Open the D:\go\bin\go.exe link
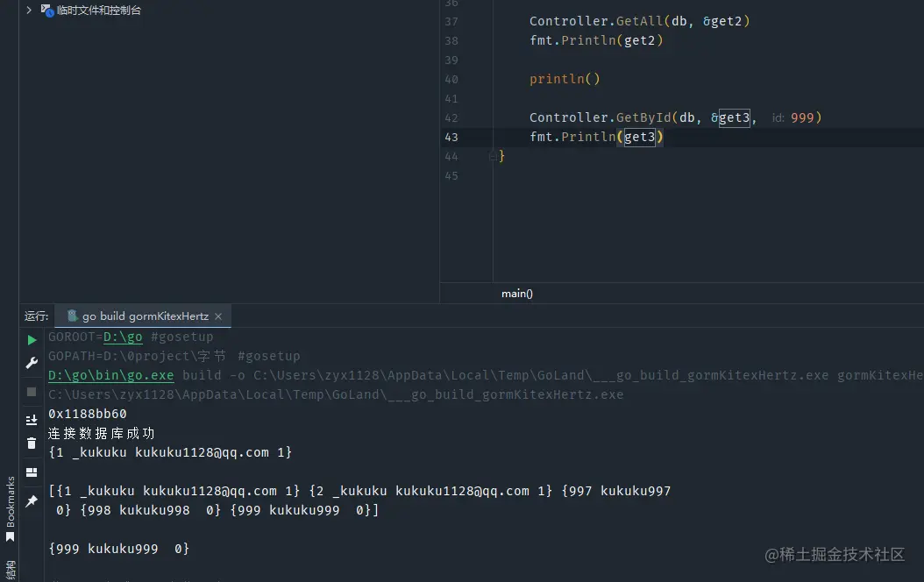Image resolution: width=924 pixels, height=582 pixels. pyautogui.click(x=110, y=375)
